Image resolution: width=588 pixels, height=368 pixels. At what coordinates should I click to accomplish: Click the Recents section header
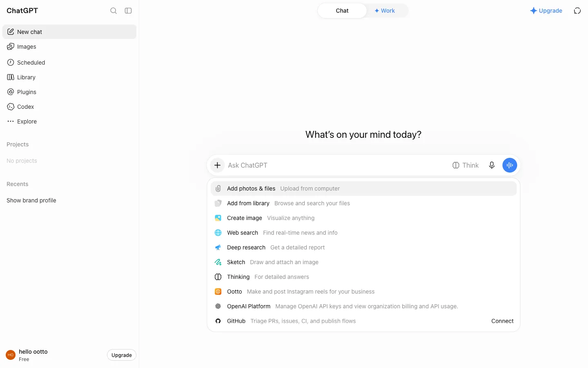[x=18, y=184]
